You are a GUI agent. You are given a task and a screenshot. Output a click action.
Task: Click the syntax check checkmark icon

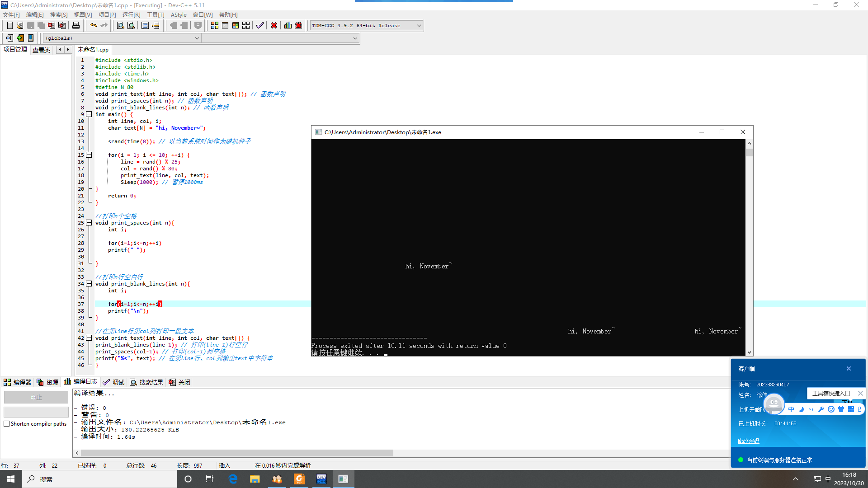tap(260, 26)
